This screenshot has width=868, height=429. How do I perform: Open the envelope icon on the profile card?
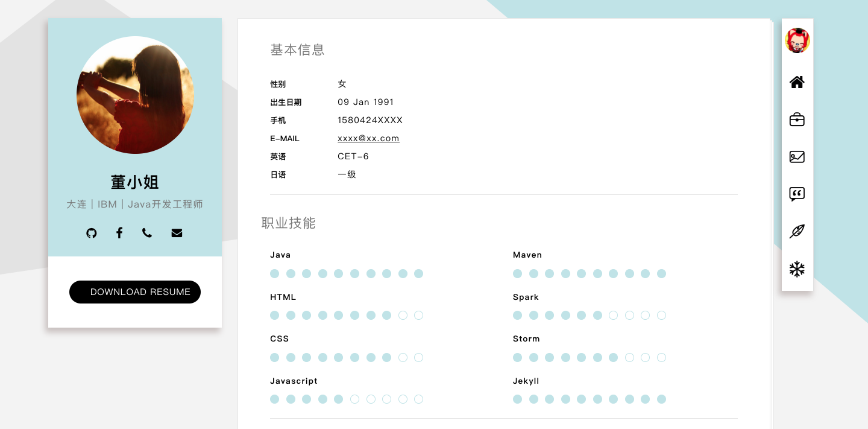177,233
